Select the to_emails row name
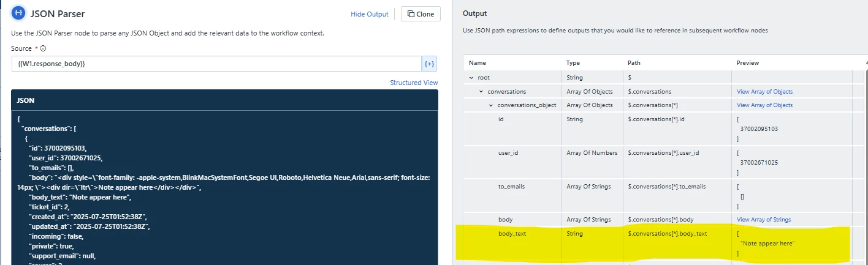868x265 pixels. tap(511, 186)
